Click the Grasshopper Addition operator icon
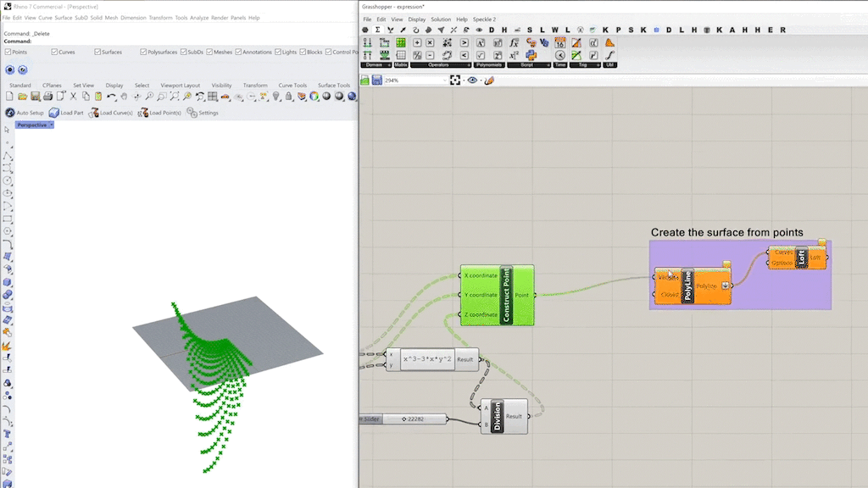 (x=417, y=42)
